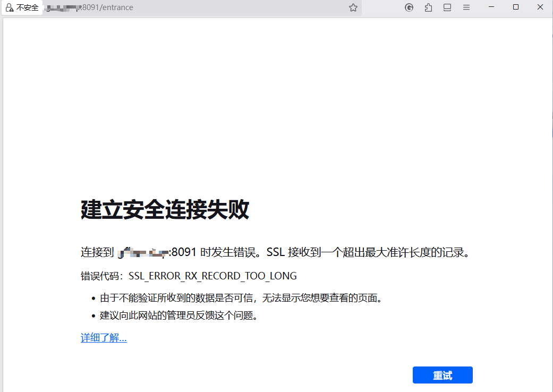
Task: Close the browser window
Action: point(540,7)
